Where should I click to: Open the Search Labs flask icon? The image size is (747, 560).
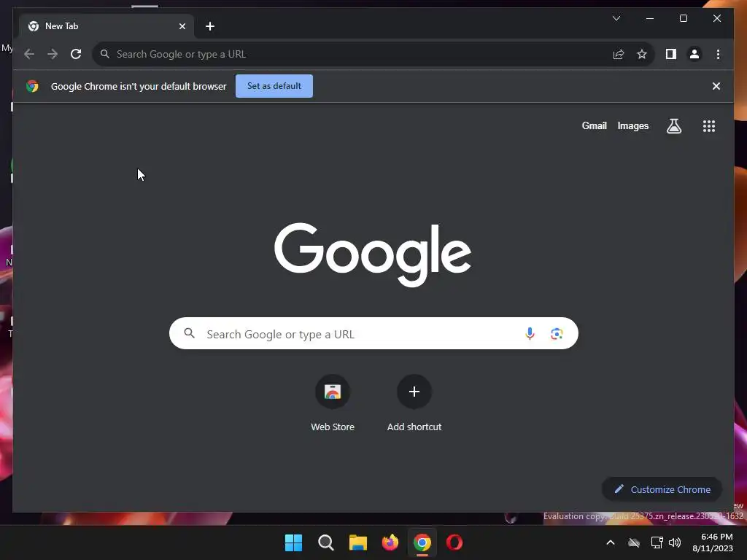(x=673, y=126)
